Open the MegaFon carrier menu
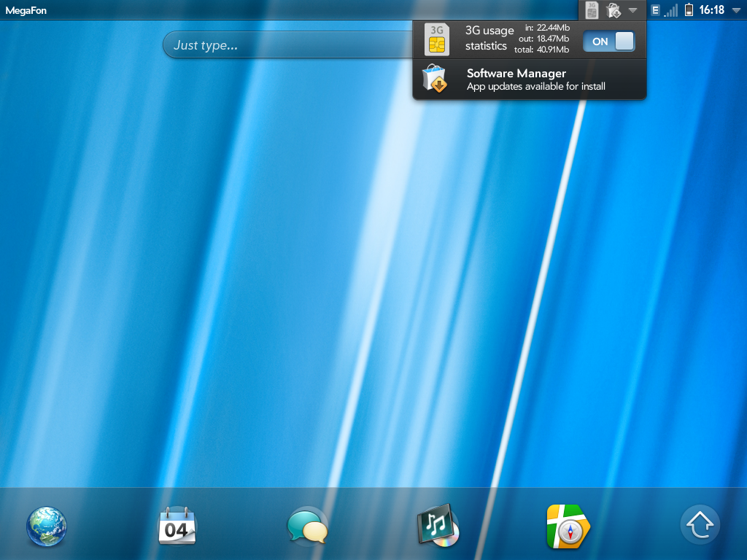Image resolution: width=747 pixels, height=560 pixels. [26, 10]
